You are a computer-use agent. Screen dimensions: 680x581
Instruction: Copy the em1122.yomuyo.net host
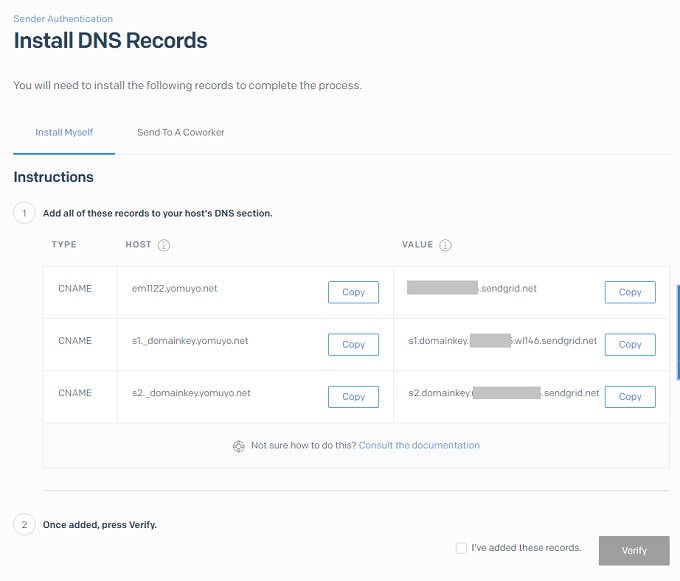(353, 292)
